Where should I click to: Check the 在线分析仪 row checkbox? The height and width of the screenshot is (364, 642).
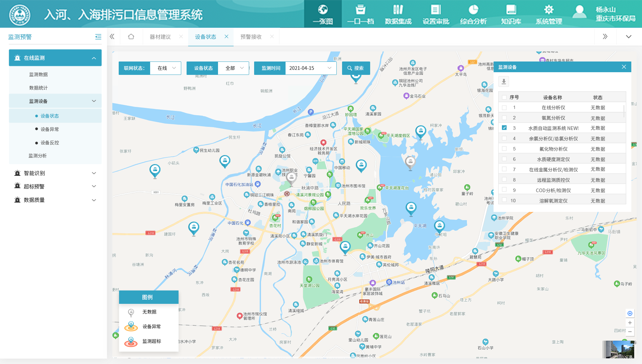point(504,108)
